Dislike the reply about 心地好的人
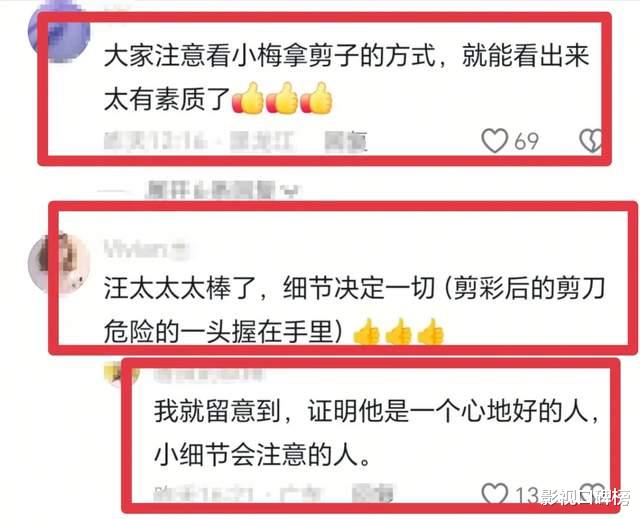This screenshot has height=519, width=640. click(592, 492)
